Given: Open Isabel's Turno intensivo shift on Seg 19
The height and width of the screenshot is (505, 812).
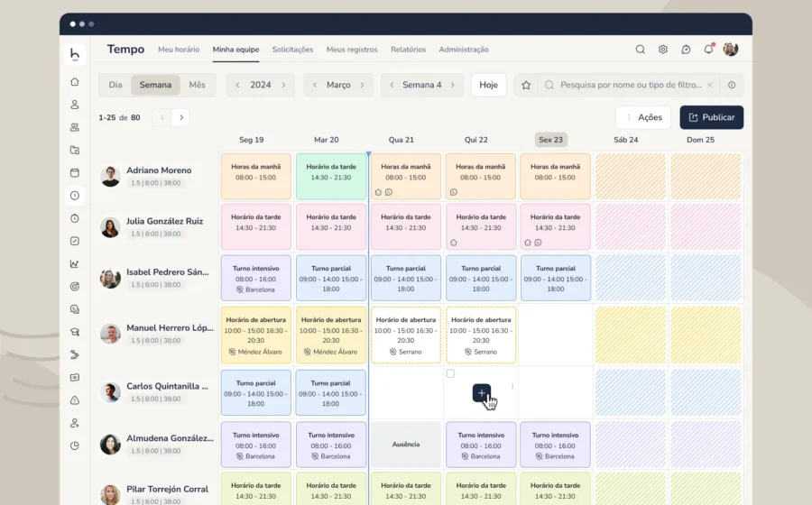Looking at the screenshot, I should coord(256,278).
